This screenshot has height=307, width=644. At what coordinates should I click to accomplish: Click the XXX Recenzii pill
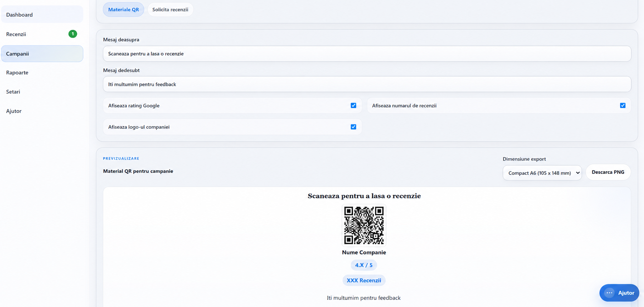pos(364,280)
